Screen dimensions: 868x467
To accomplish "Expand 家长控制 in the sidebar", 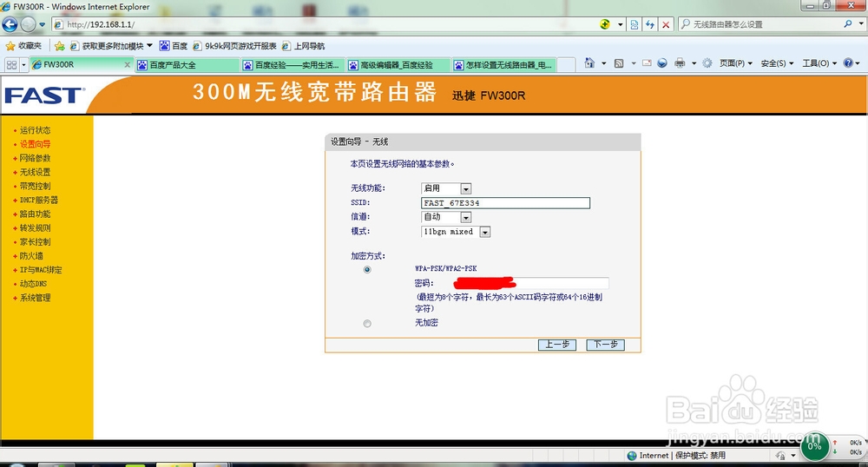I will [35, 242].
